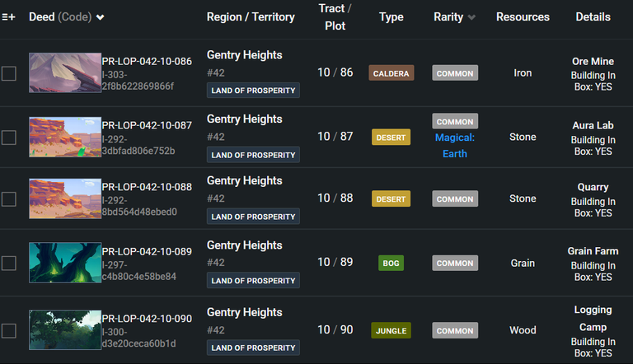Click the CALDERA type badge
The height and width of the screenshot is (364, 633).
pyautogui.click(x=391, y=73)
